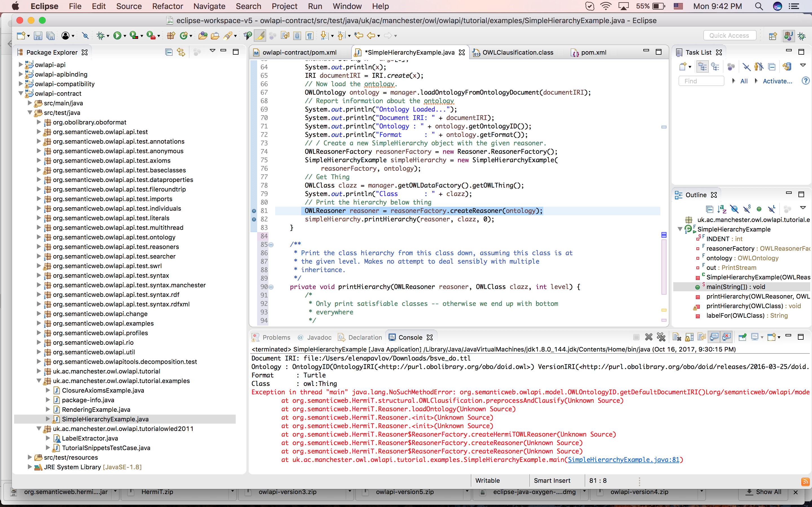Toggle Hide Fields in the Outline view
The height and width of the screenshot is (507, 812).
(x=734, y=209)
